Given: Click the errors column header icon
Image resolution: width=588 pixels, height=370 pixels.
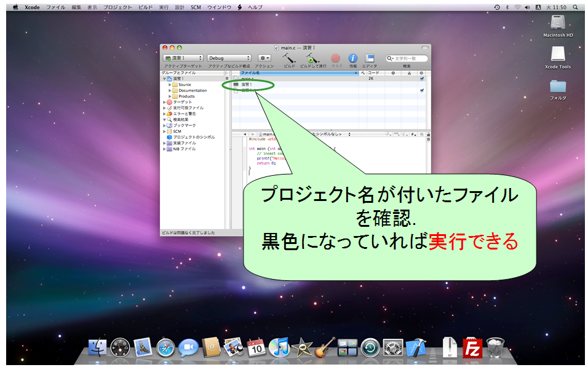Looking at the screenshot, I should tap(393, 73).
